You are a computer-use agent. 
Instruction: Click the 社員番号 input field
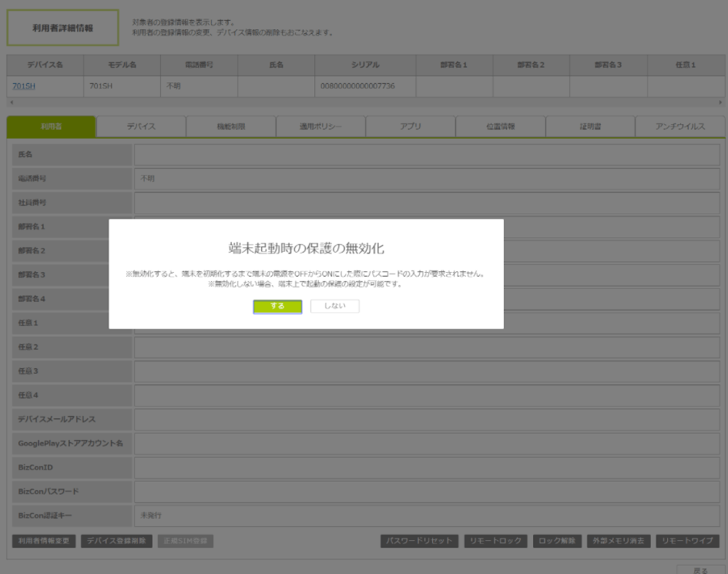pos(427,203)
